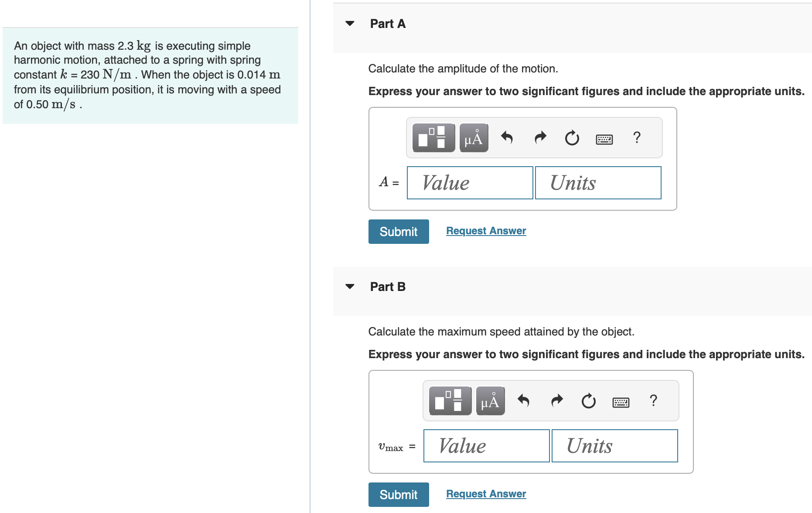Click undo arrow in Part A toolbar
Image resolution: width=812 pixels, height=513 pixels.
[507, 138]
